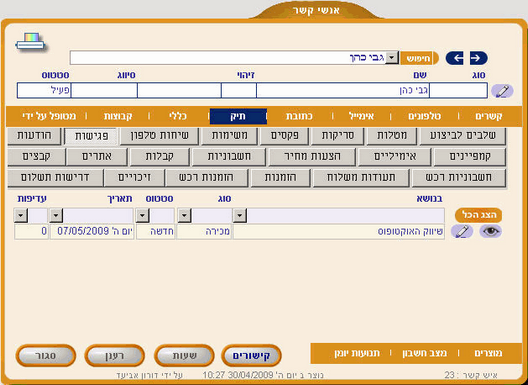Open the מוצרים bottom tab
Image resolution: width=528 pixels, height=385 pixels.
(x=488, y=353)
